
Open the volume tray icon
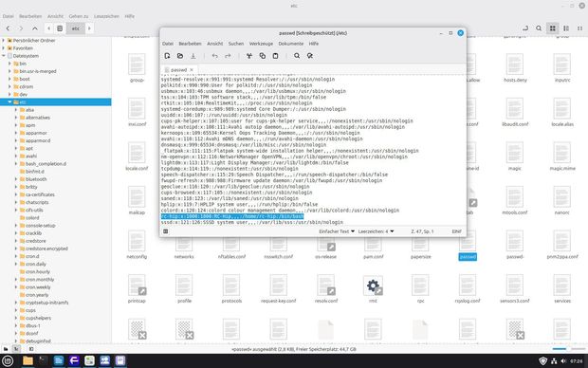click(563, 360)
